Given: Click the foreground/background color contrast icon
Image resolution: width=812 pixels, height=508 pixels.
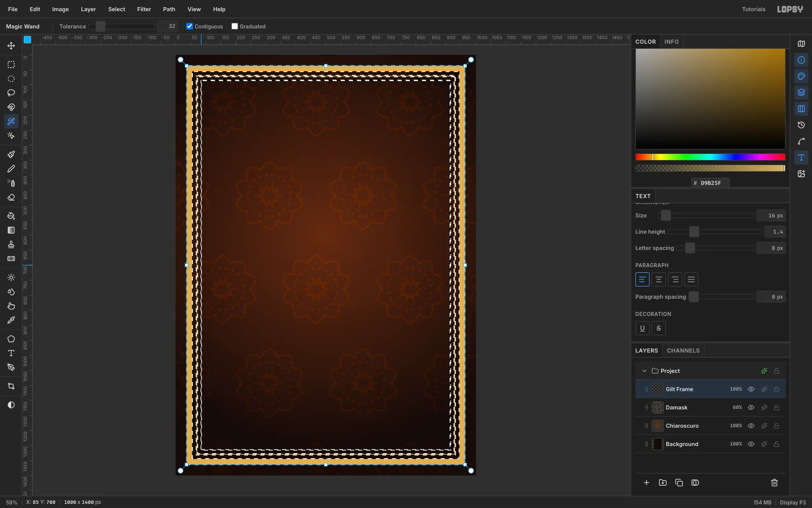Looking at the screenshot, I should pyautogui.click(x=11, y=405).
